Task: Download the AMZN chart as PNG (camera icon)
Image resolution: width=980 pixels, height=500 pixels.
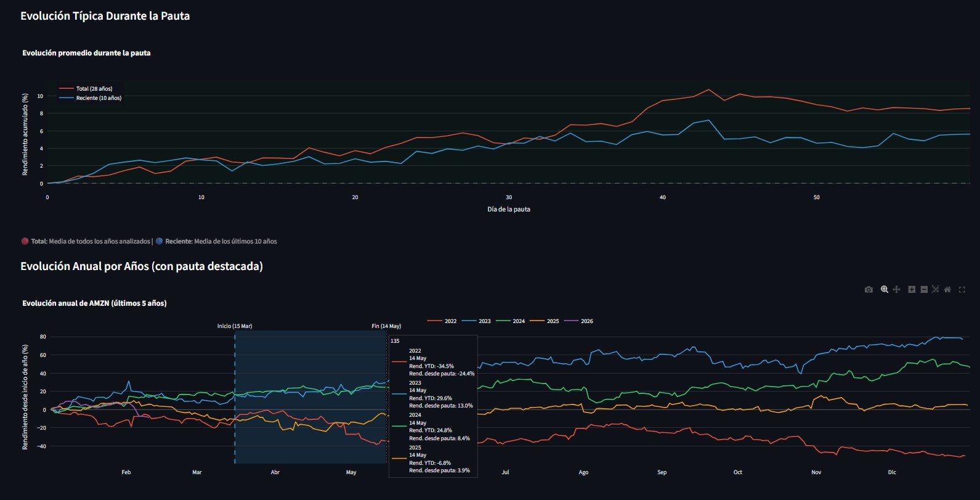Action: 869,290
